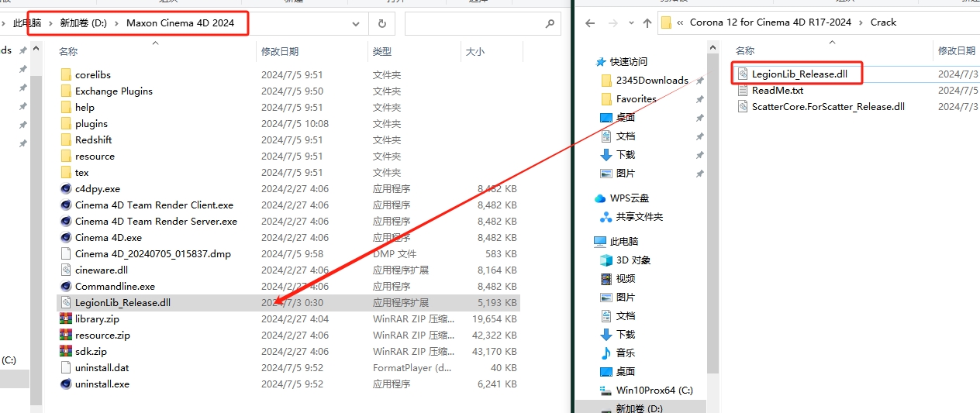Click the resource.zip archive icon
The height and width of the screenshot is (413, 980).
(66, 335)
